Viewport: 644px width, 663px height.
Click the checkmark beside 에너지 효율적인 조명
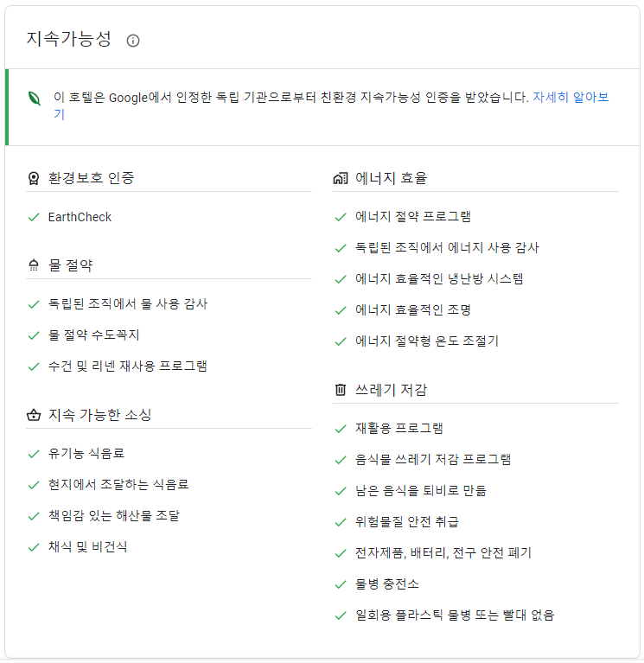click(341, 310)
